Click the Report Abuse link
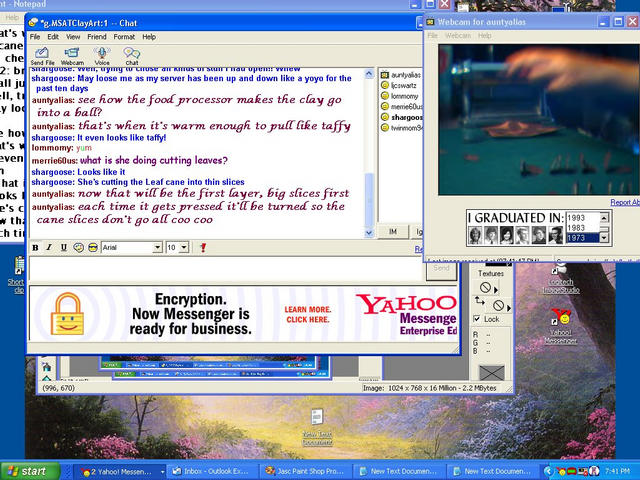Viewport: 640px width, 480px height. pos(625,202)
